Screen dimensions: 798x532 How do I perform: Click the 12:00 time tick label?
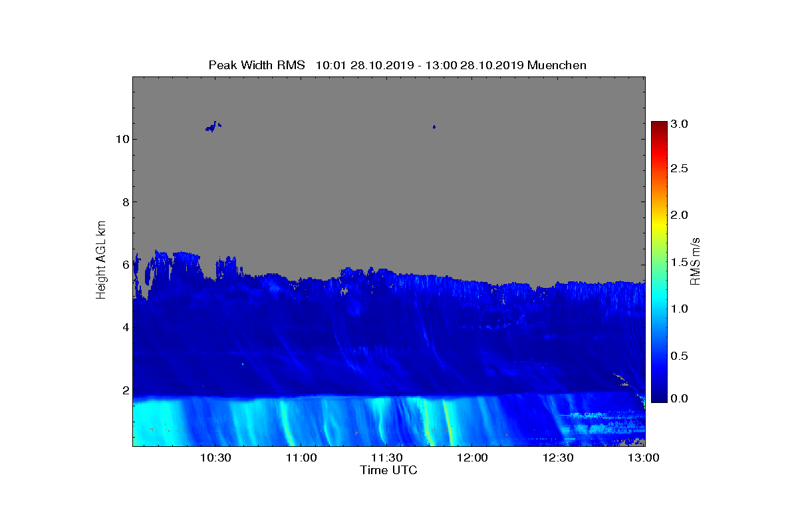tap(472, 458)
